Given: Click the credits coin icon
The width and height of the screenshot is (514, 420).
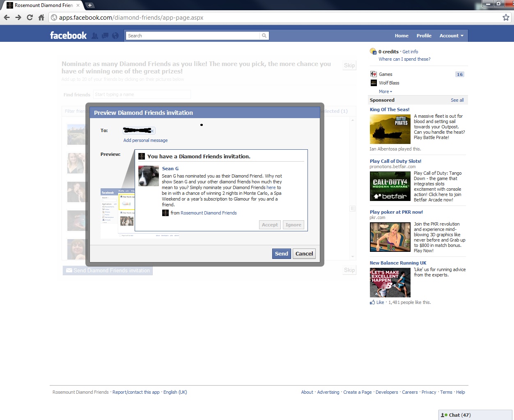Looking at the screenshot, I should coord(373,51).
